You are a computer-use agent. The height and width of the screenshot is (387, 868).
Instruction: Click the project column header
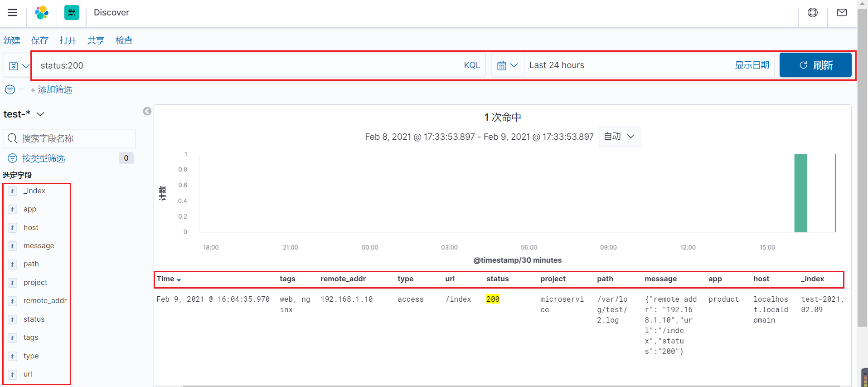coord(553,279)
